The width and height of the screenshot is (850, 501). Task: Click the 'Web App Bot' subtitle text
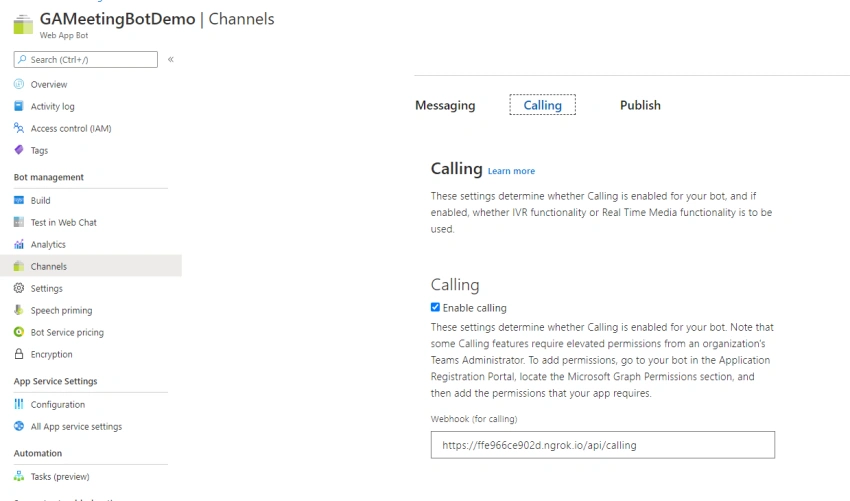point(64,35)
